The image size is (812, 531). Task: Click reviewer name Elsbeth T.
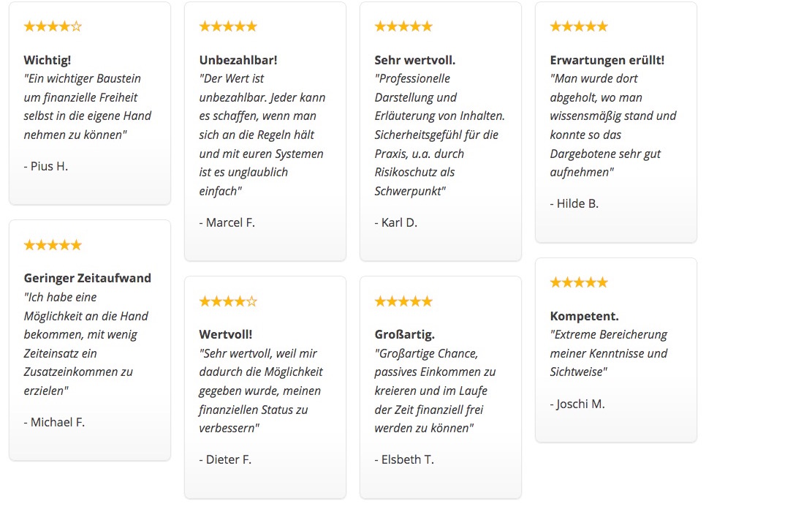point(404,459)
